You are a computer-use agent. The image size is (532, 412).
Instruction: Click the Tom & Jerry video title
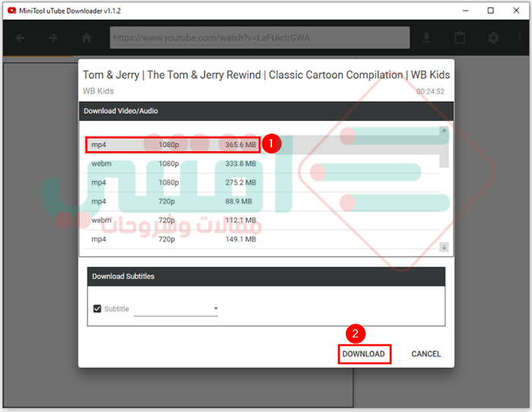click(x=266, y=74)
